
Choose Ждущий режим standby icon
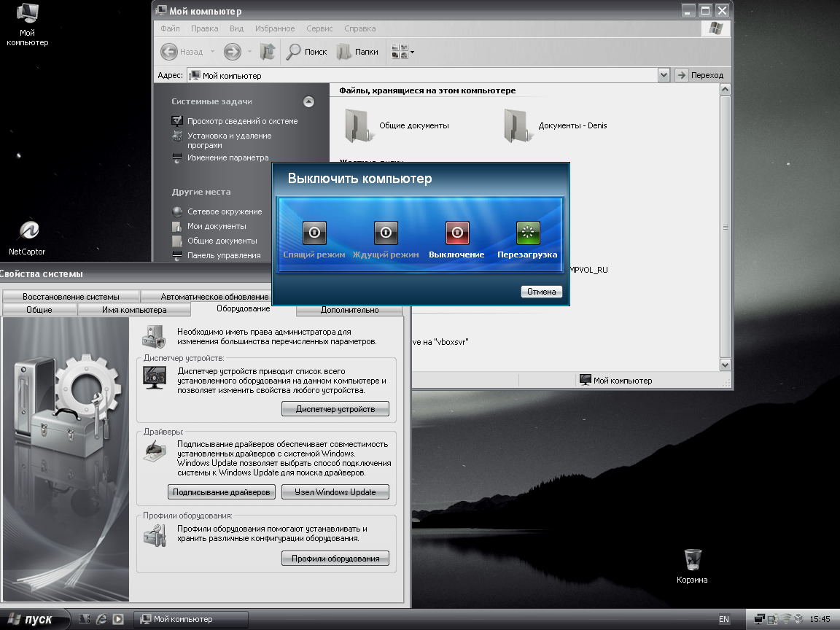386,233
